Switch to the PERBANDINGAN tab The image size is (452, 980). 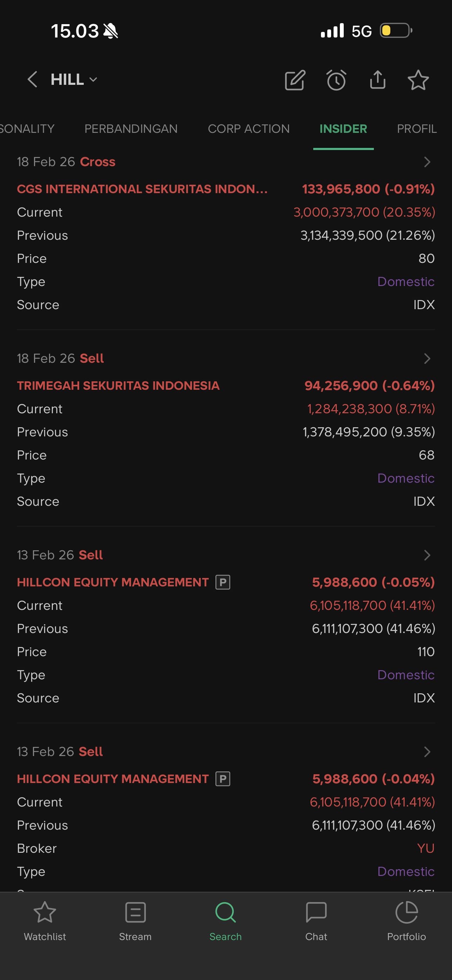[131, 129]
